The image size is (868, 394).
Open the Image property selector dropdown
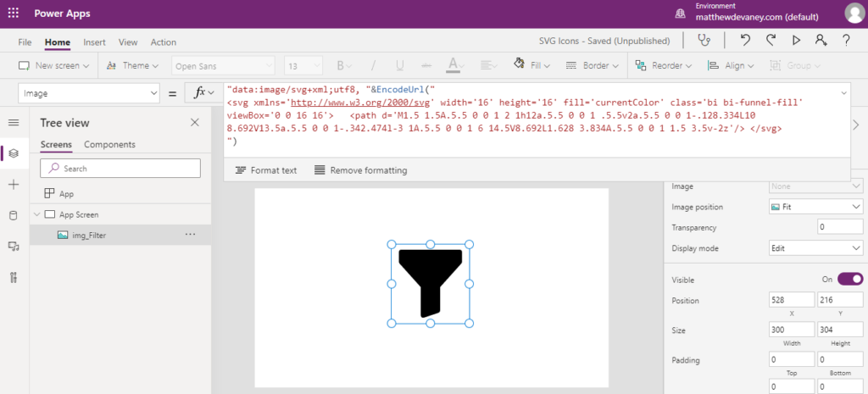point(89,93)
